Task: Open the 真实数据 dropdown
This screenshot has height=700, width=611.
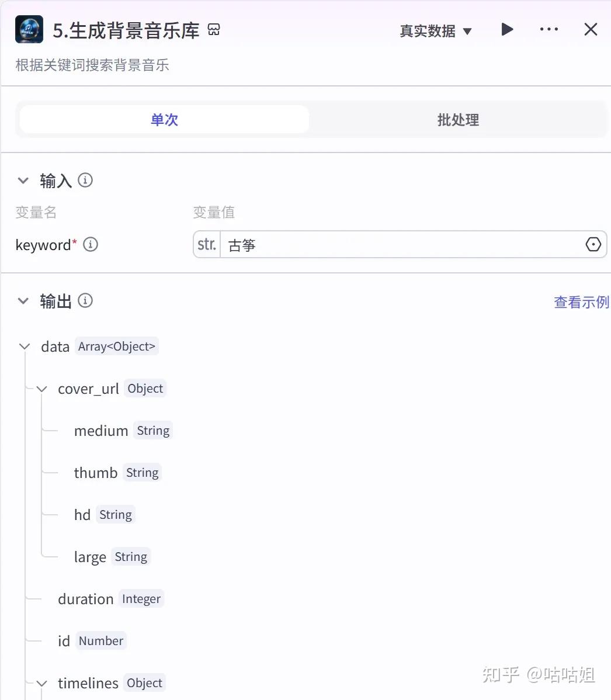Action: 435,31
